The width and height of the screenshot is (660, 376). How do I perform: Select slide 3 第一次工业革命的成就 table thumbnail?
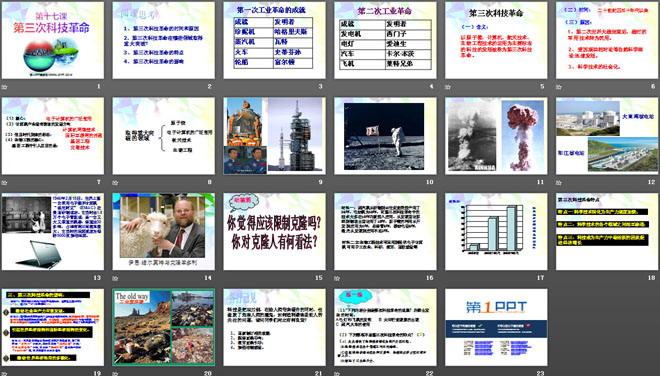pyautogui.click(x=274, y=40)
